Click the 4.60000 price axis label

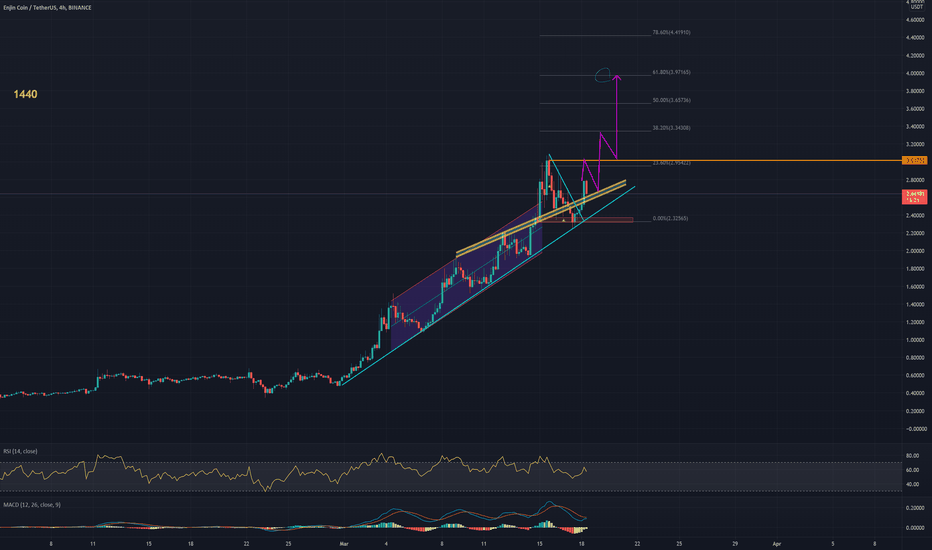915,20
